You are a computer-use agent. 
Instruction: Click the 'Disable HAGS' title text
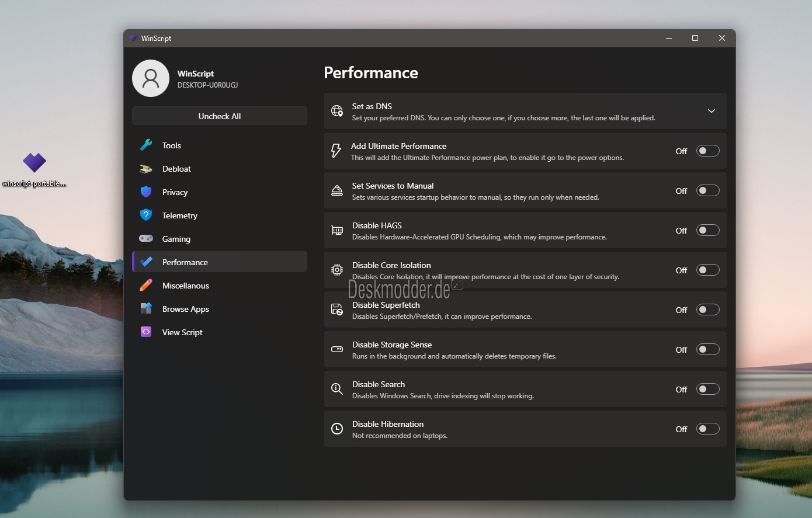pos(377,225)
